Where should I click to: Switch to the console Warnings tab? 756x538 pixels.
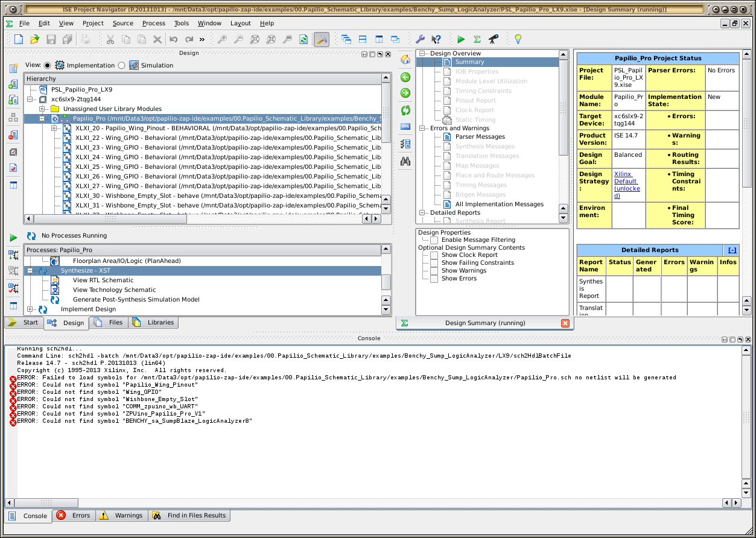(121, 516)
